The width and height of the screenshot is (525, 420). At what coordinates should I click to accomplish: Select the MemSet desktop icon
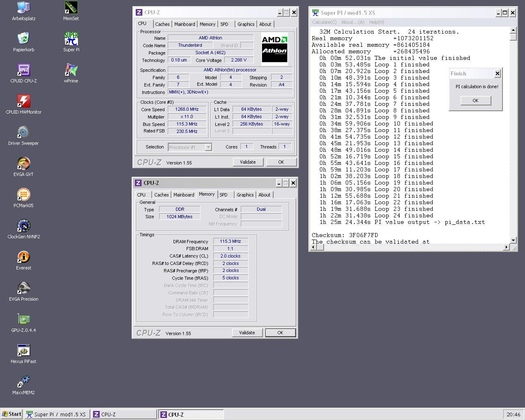[71, 11]
